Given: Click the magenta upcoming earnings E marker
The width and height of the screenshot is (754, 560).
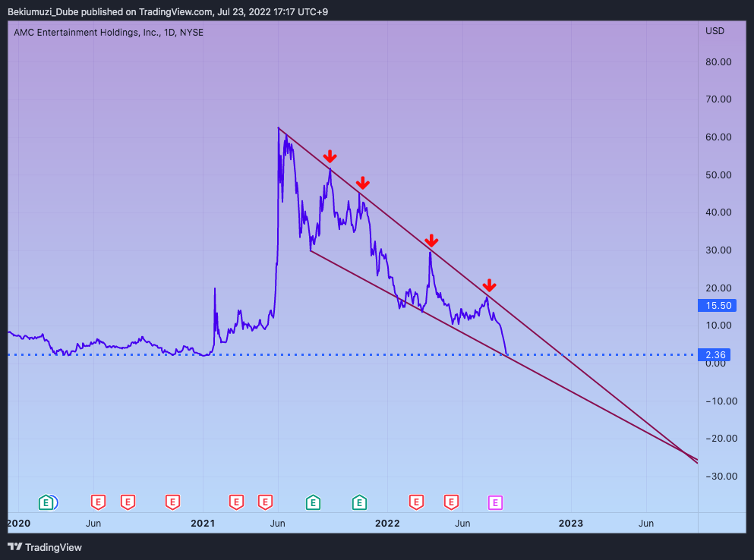Looking at the screenshot, I should point(495,503).
